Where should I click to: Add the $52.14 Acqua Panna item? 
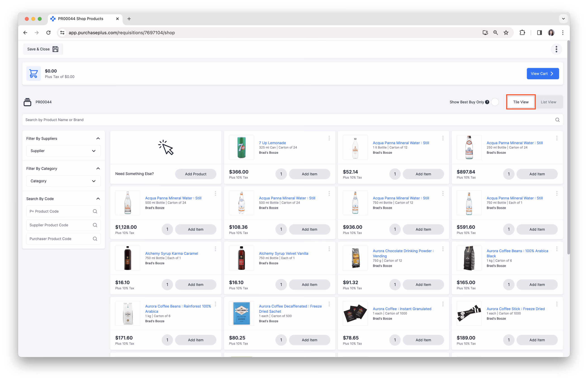(423, 174)
